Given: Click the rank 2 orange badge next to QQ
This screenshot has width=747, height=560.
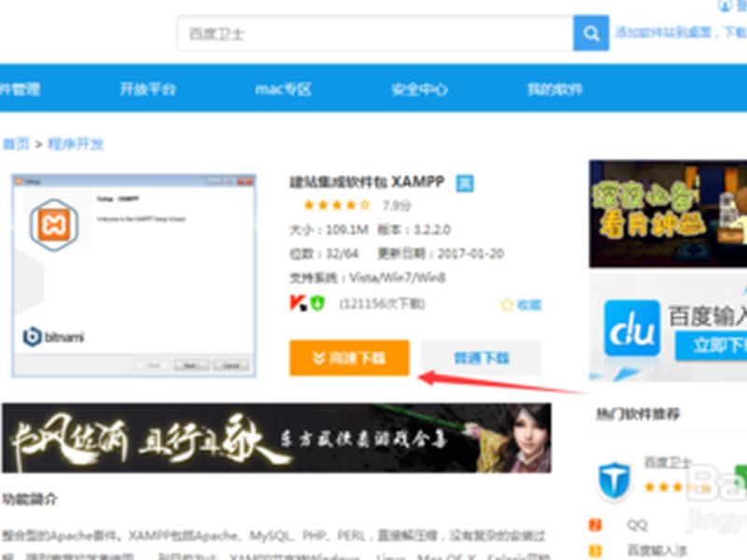Looking at the screenshot, I should pyautogui.click(x=596, y=525).
